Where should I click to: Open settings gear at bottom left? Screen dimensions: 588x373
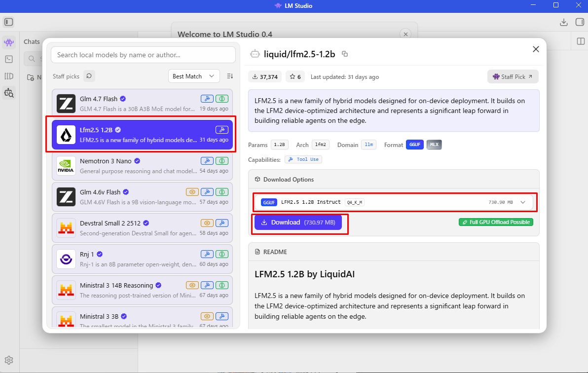pos(9,360)
